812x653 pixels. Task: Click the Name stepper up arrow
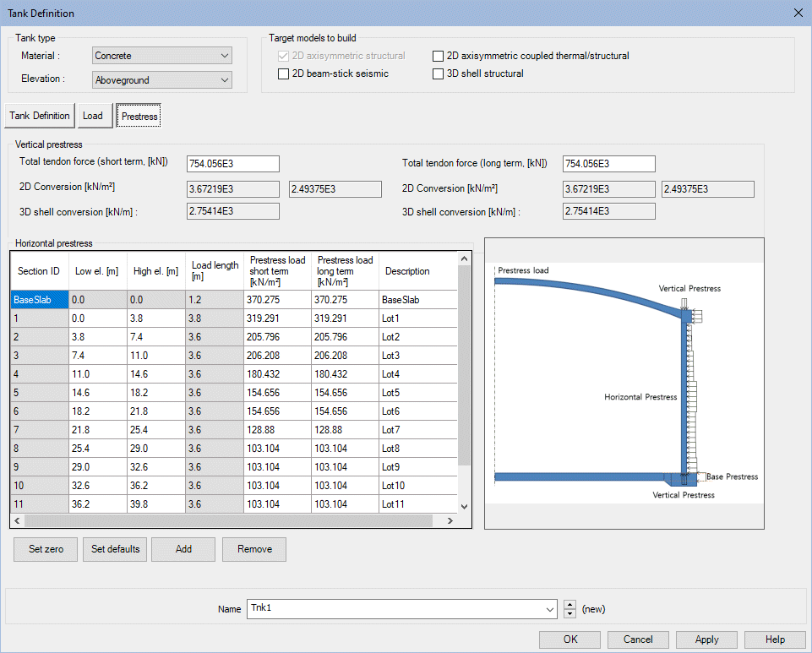tap(570, 605)
